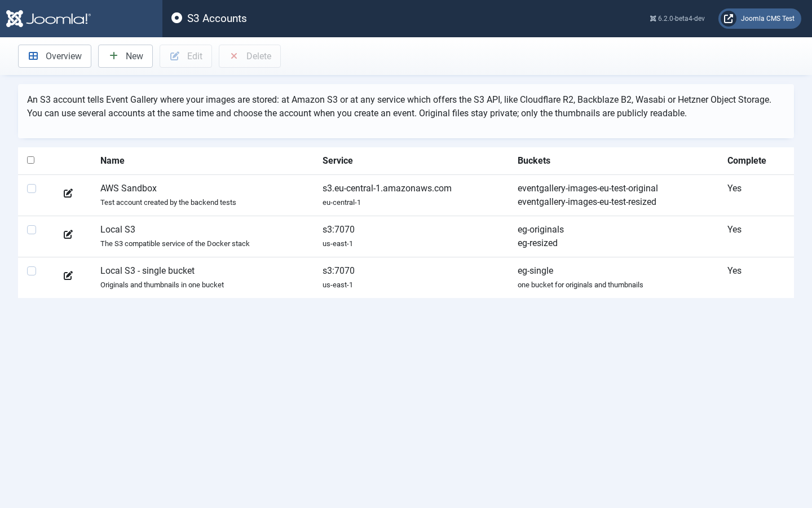Click the Edit toolbar button
The height and width of the screenshot is (508, 812).
186,56
